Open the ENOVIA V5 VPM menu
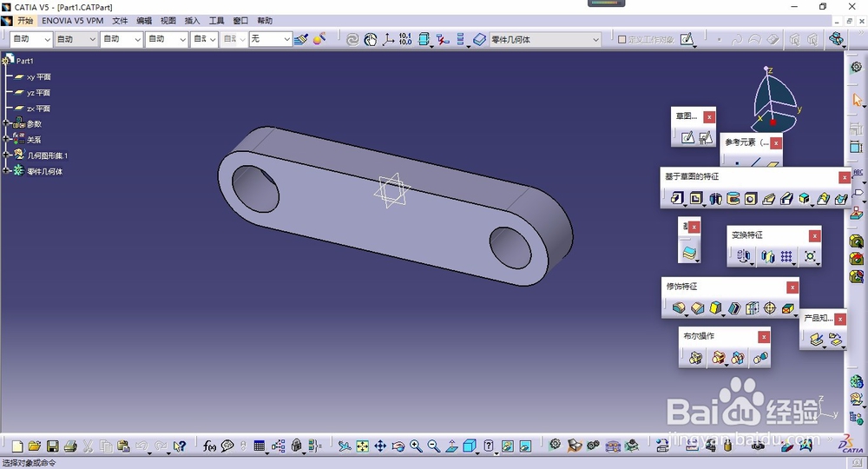Screen dimensions: 868x469 [x=73, y=21]
